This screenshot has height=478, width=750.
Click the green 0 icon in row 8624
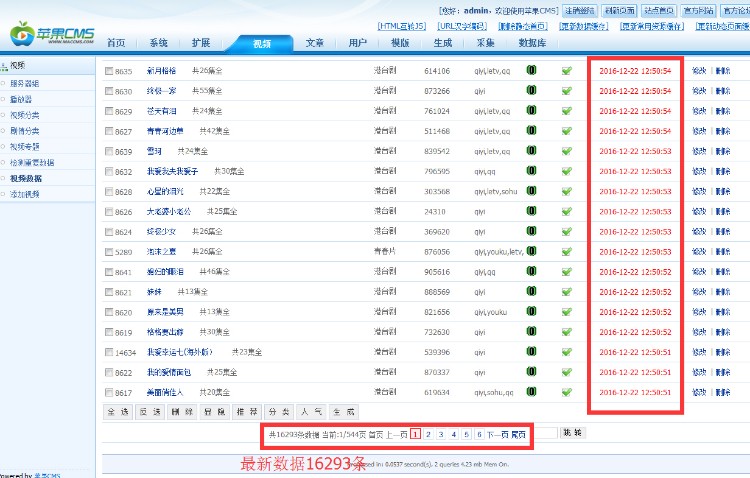[x=531, y=231]
